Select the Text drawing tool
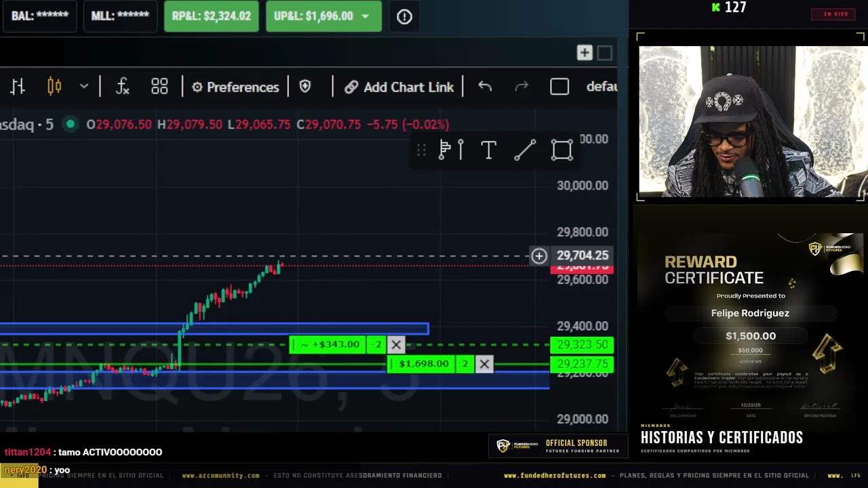 [x=488, y=150]
